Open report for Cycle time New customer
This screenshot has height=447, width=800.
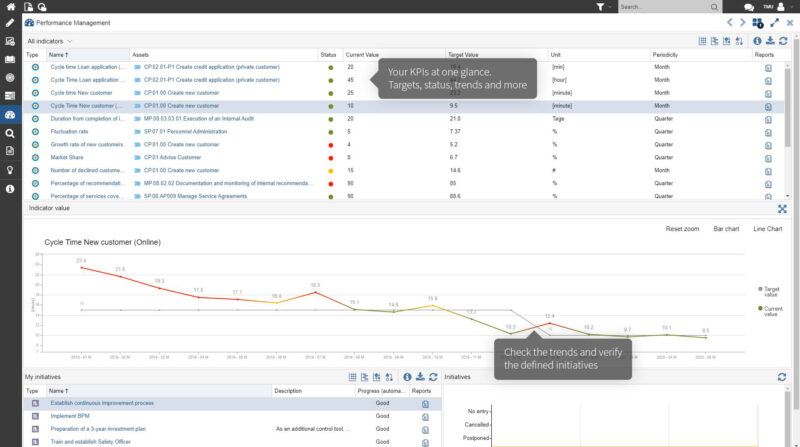pyautogui.click(x=768, y=93)
